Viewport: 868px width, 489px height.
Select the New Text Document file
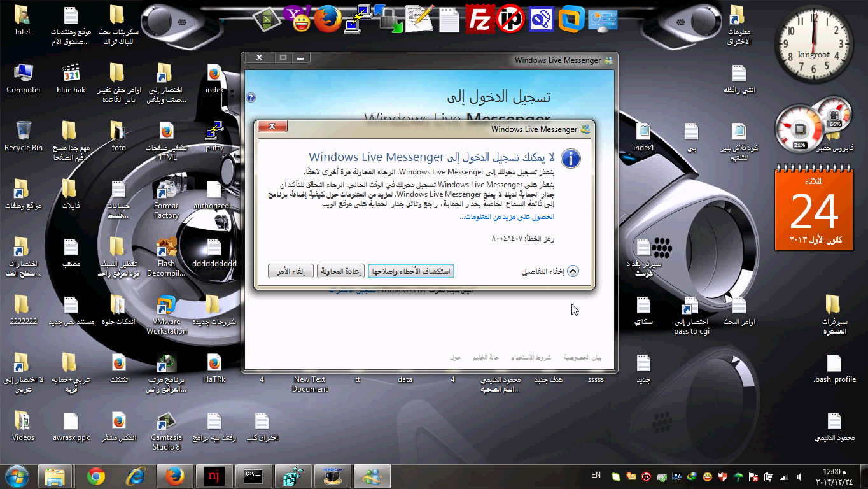310,384
